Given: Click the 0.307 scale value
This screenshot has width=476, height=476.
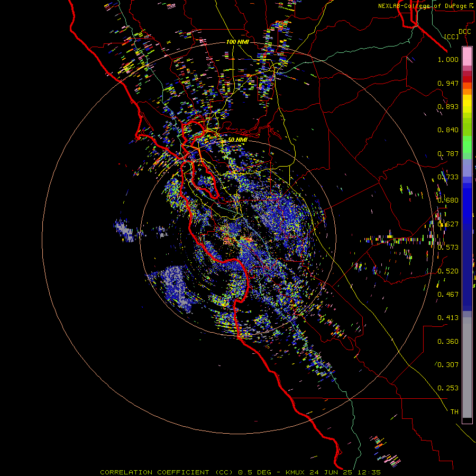Looking at the screenshot, I should pyautogui.click(x=448, y=365).
